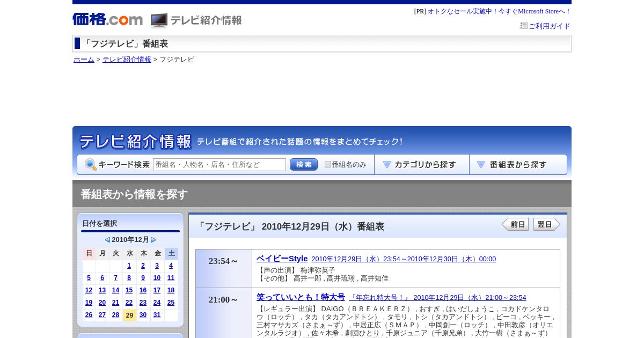Image resolution: width=644 pixels, height=338 pixels.
Task: Select December 17 in the calendar
Action: pyautogui.click(x=157, y=290)
